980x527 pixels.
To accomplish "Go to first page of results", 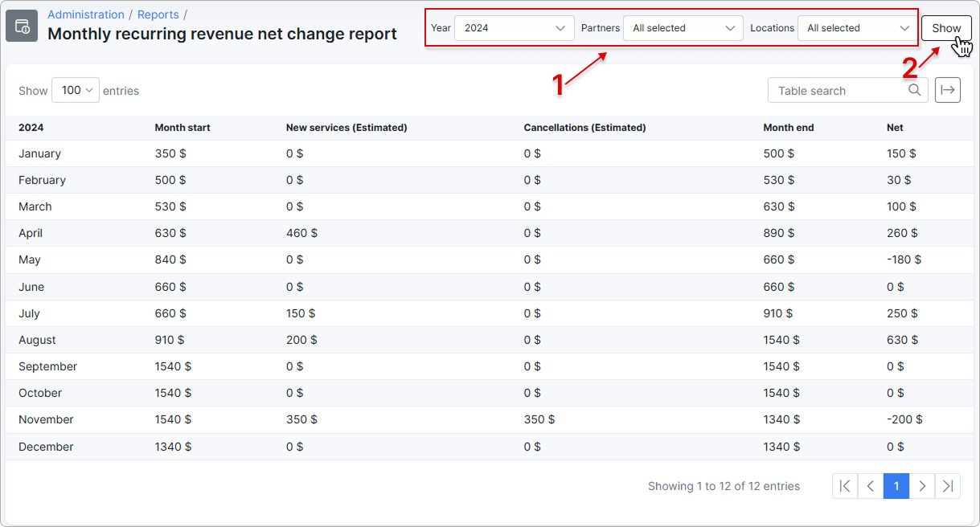I will click(845, 486).
